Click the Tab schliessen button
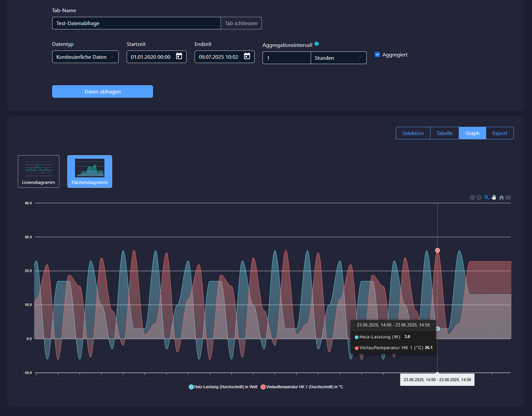532x416 pixels. pyautogui.click(x=241, y=23)
